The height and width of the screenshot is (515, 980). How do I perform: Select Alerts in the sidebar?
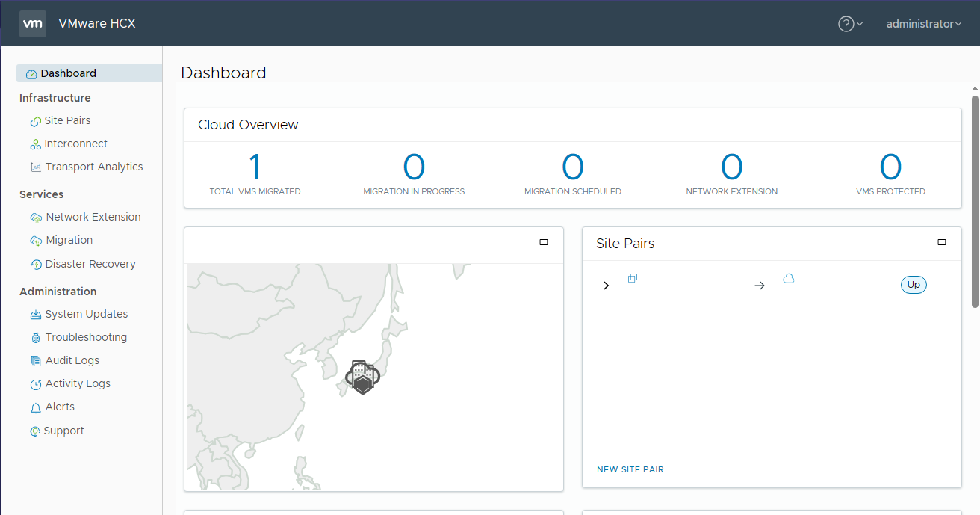coord(60,407)
